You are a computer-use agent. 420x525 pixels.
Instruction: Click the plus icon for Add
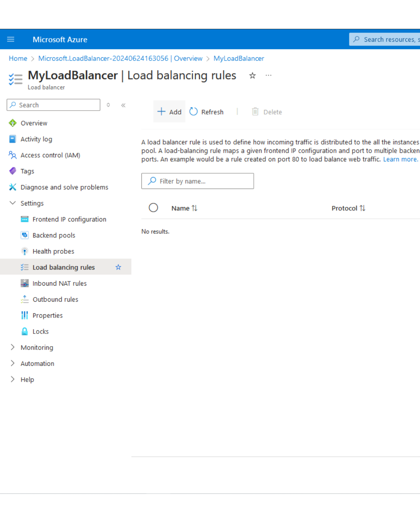[161, 111]
